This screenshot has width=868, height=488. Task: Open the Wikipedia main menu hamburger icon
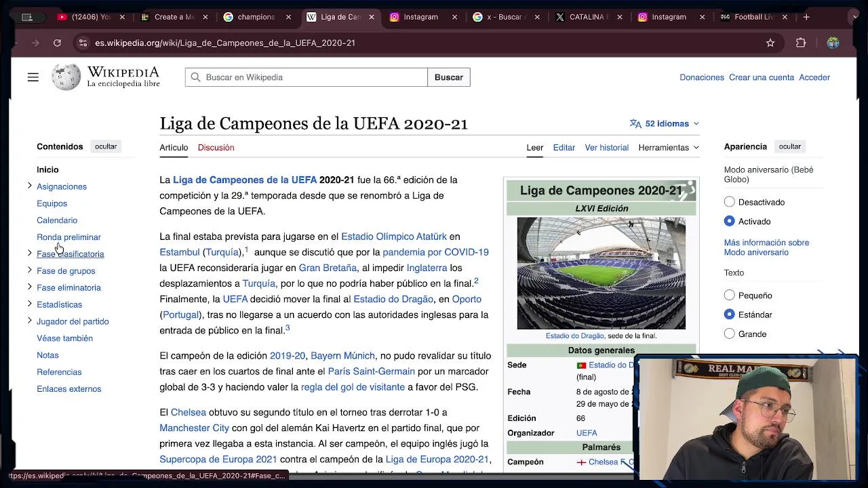(x=33, y=77)
